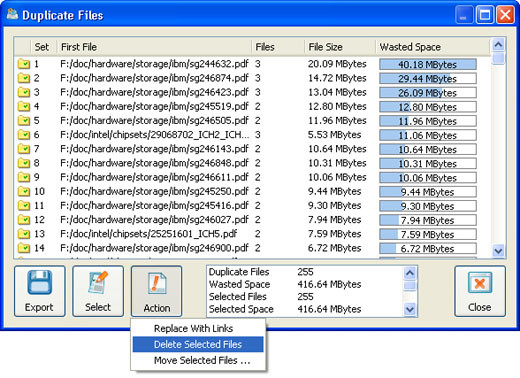Select file sg246027.pdf in the list
The image size is (520, 378).
[154, 220]
